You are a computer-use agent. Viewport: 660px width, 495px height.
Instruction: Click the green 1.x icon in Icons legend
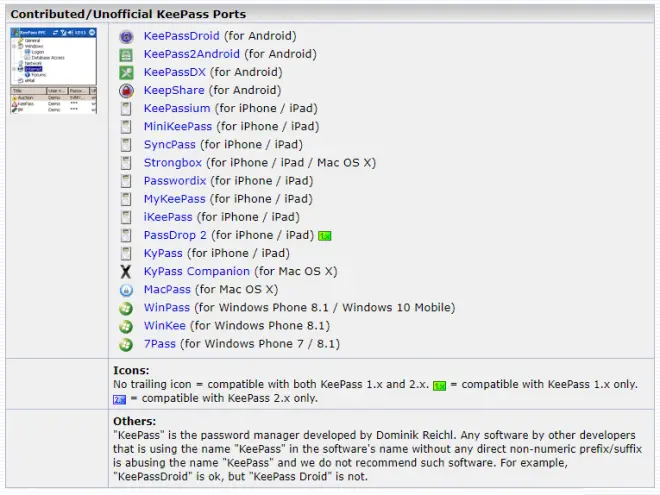click(x=439, y=386)
